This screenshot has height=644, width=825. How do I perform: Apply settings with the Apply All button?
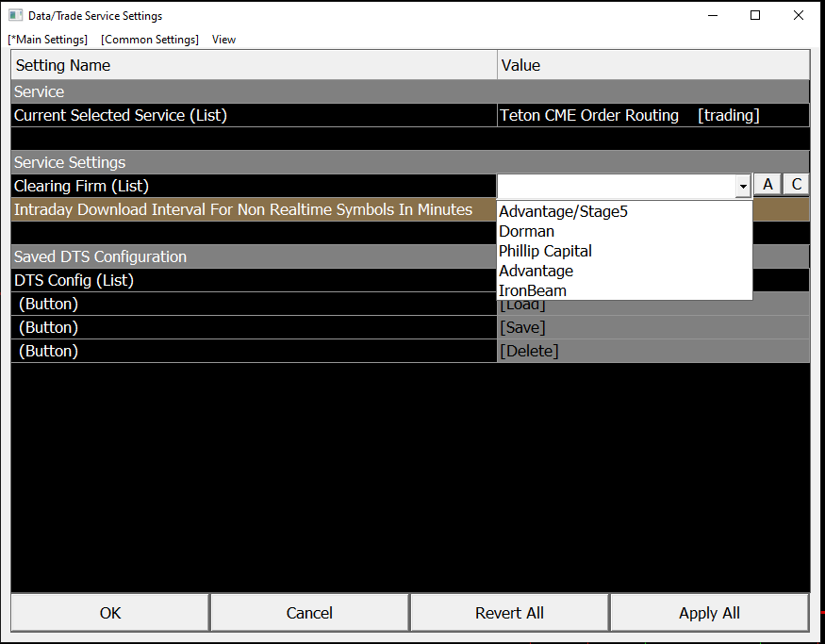[x=709, y=613]
